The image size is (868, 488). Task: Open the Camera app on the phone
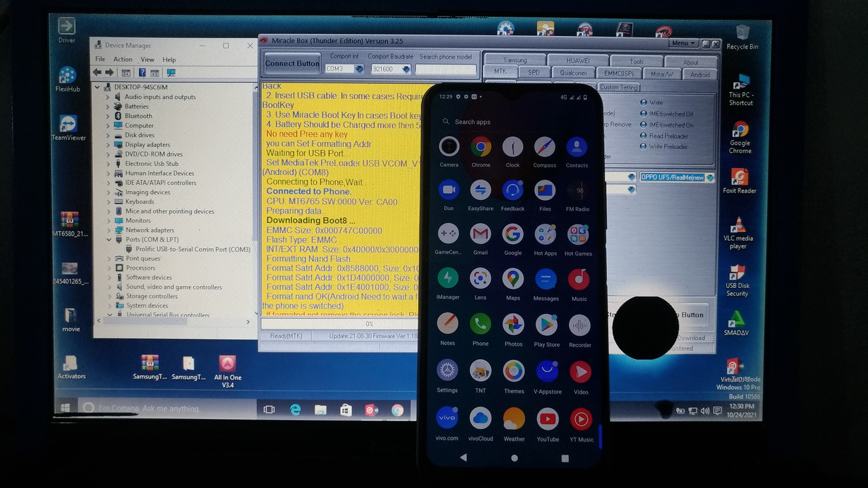pyautogui.click(x=448, y=146)
